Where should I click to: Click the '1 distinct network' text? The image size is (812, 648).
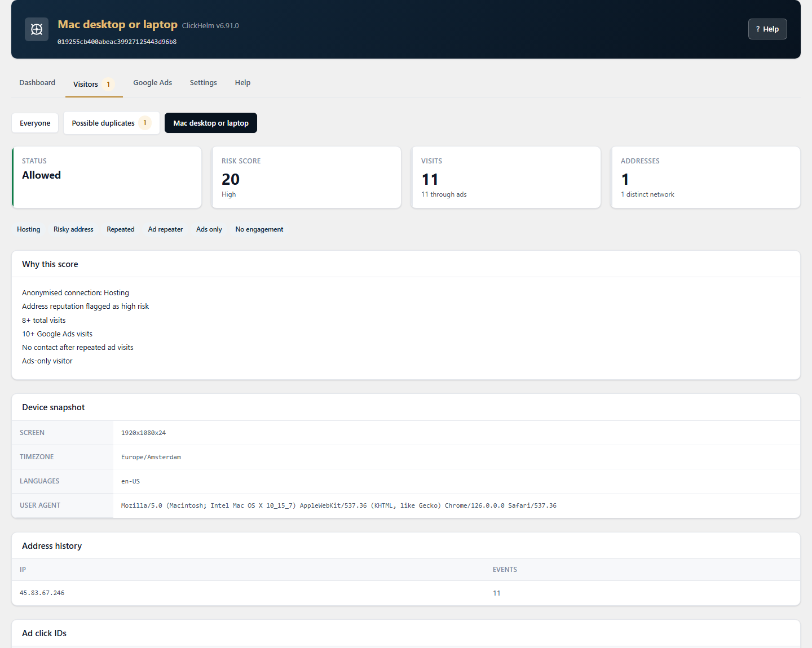point(647,194)
